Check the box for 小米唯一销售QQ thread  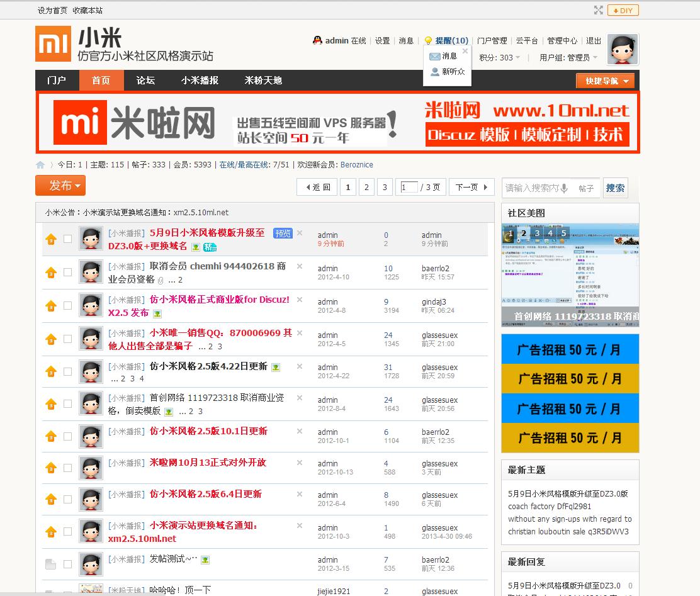(67, 339)
